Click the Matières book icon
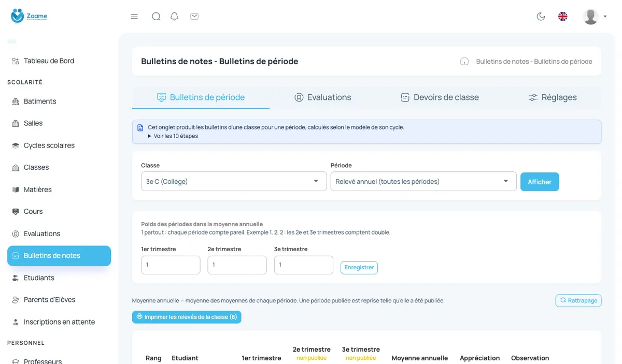The height and width of the screenshot is (364, 622). 16,190
